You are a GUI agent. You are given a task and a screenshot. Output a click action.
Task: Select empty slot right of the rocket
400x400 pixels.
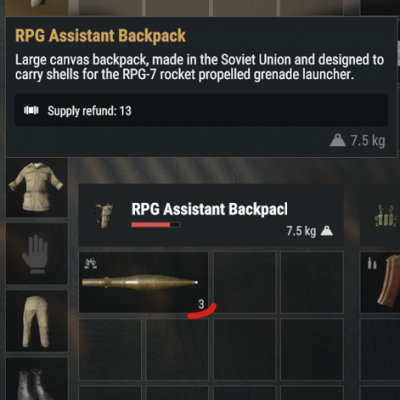[x=245, y=282]
